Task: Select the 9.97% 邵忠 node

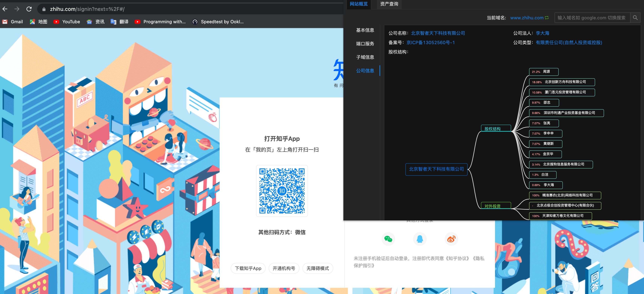Action: (x=544, y=103)
